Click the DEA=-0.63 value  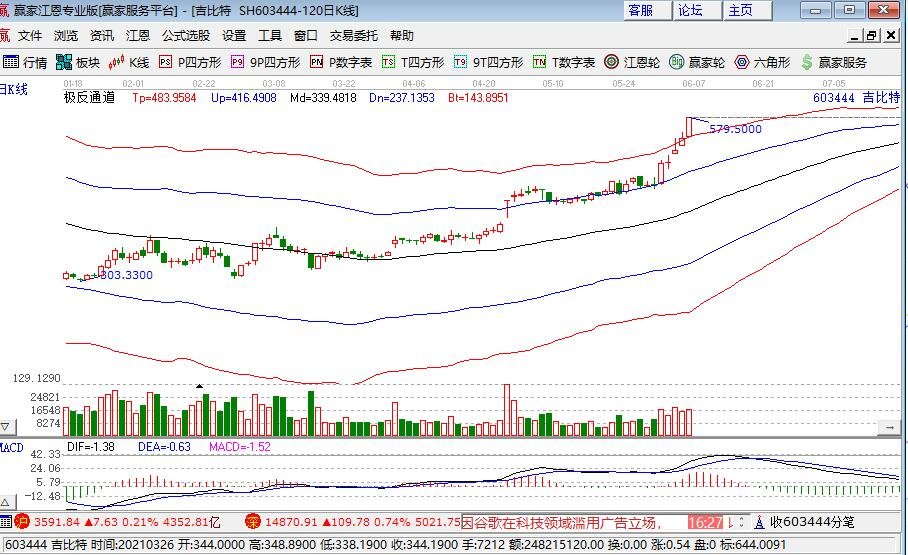pos(164,447)
